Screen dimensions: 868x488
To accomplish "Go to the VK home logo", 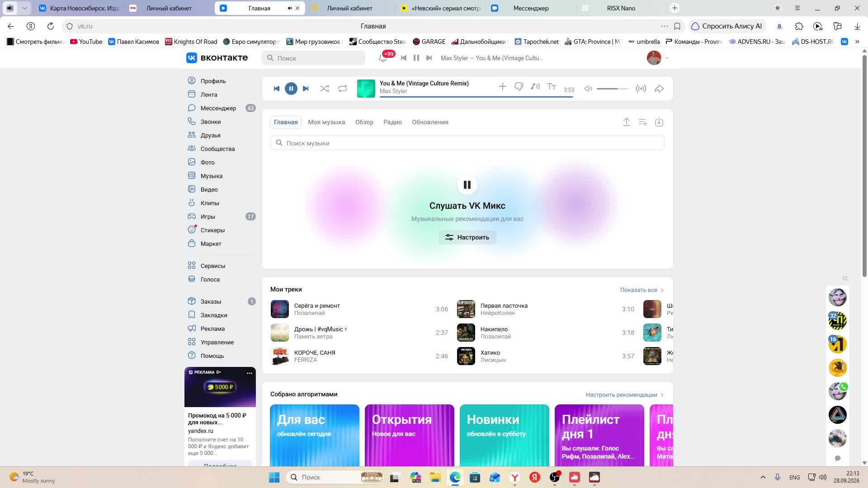I will pos(217,58).
